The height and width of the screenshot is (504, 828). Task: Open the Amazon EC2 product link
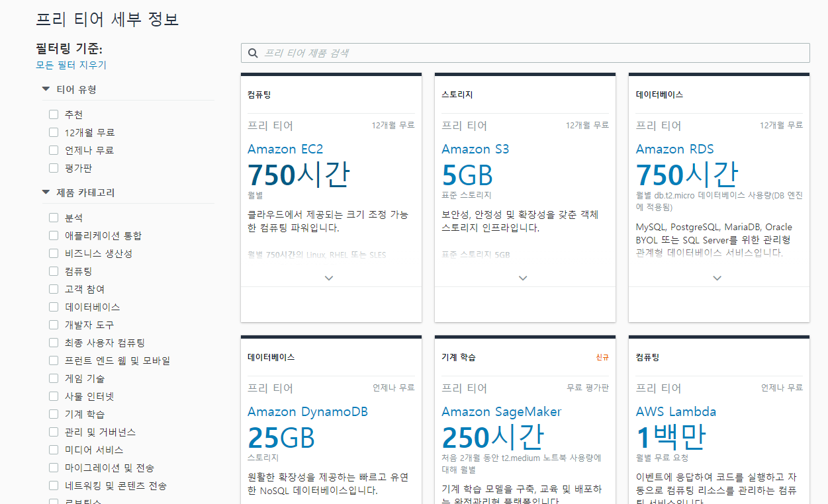[x=285, y=149]
